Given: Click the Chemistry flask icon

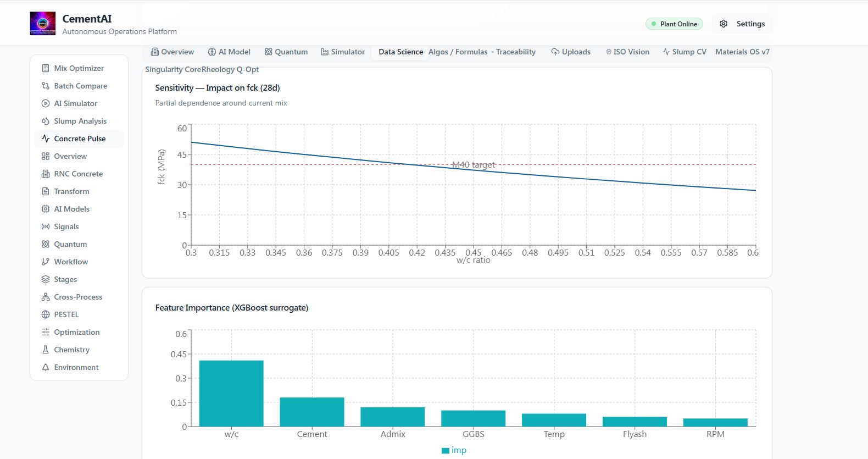Looking at the screenshot, I should pyautogui.click(x=46, y=350).
